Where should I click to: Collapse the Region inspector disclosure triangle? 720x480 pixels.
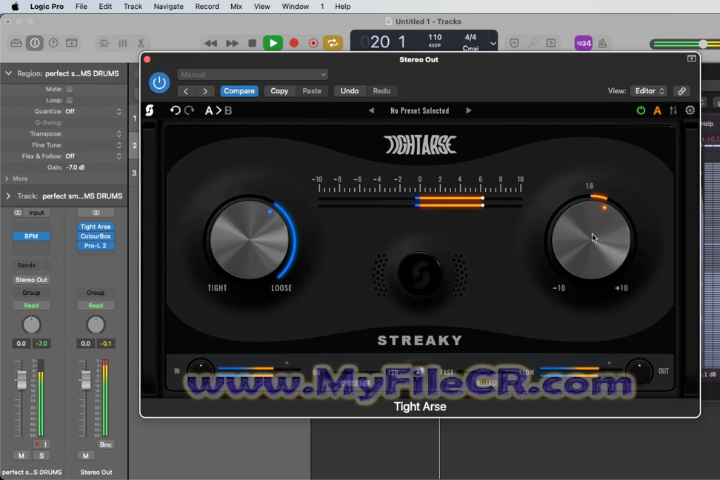pos(9,74)
